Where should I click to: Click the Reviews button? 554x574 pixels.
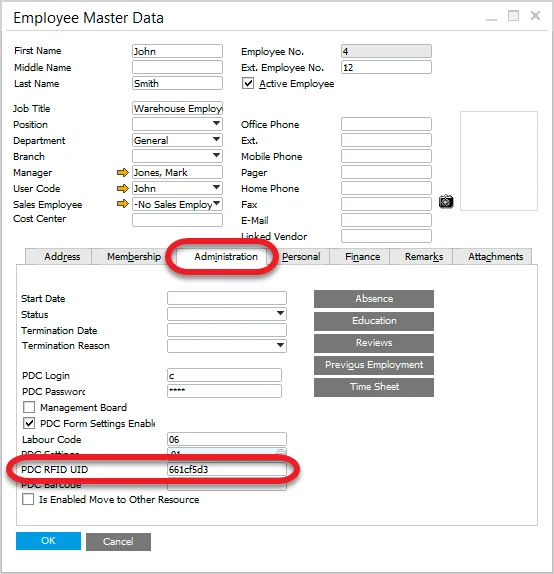pyautogui.click(x=374, y=343)
